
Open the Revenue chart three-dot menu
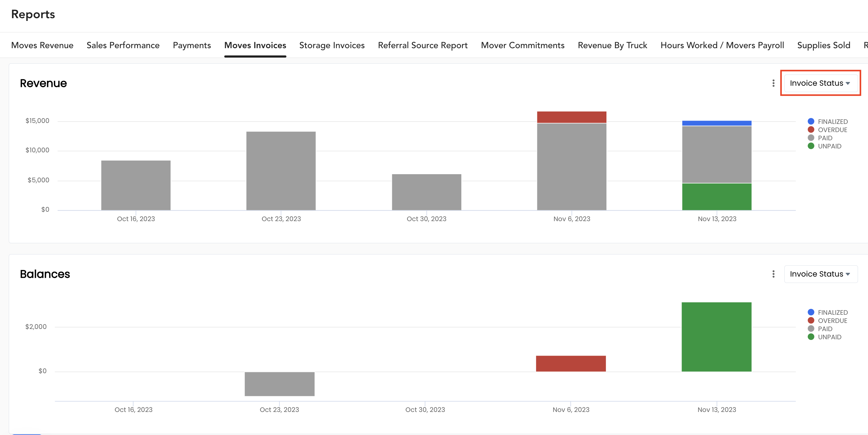click(x=773, y=83)
